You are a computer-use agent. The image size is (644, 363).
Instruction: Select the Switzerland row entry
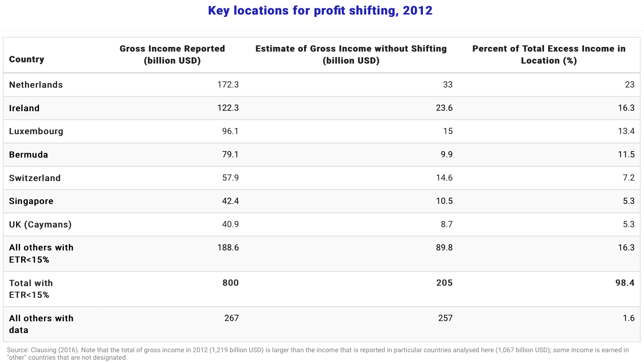point(35,178)
